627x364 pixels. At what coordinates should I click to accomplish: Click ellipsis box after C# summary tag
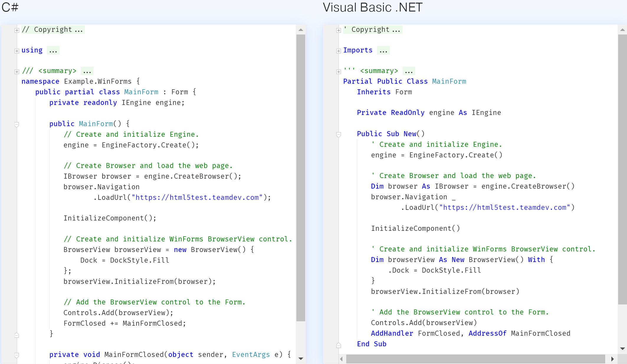click(x=87, y=71)
